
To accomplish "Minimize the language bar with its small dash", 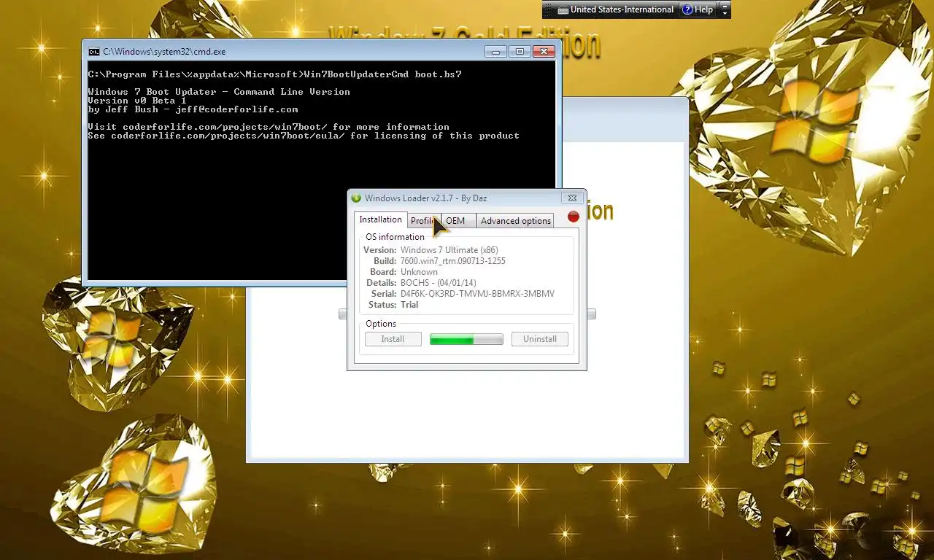I will click(725, 5).
